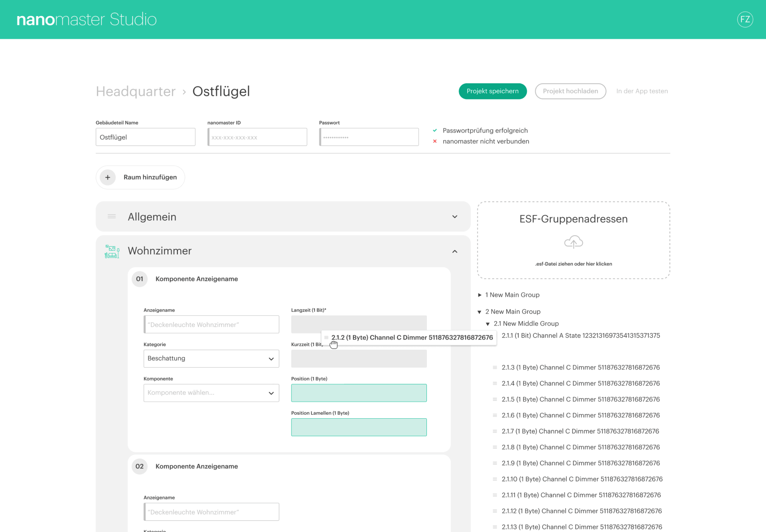The height and width of the screenshot is (532, 766).
Task: Open the FZ user avatar menu
Action: coord(745,19)
